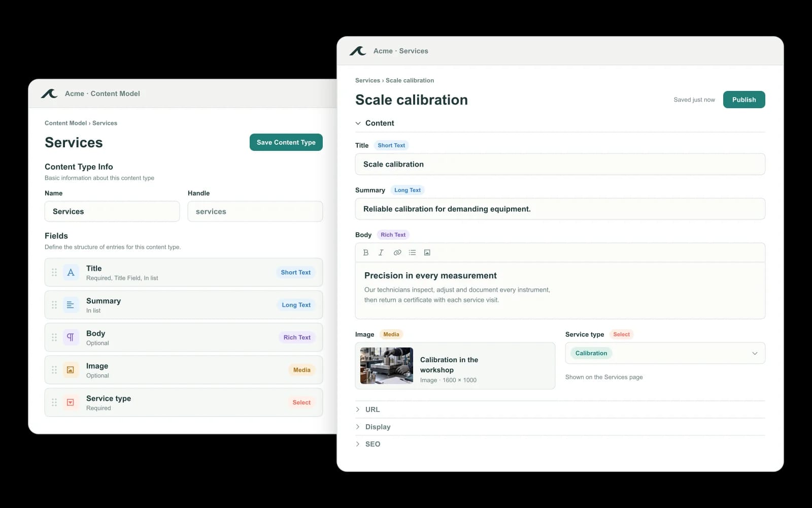Open the Service type Calibration dropdown
812x508 pixels.
pyautogui.click(x=665, y=353)
